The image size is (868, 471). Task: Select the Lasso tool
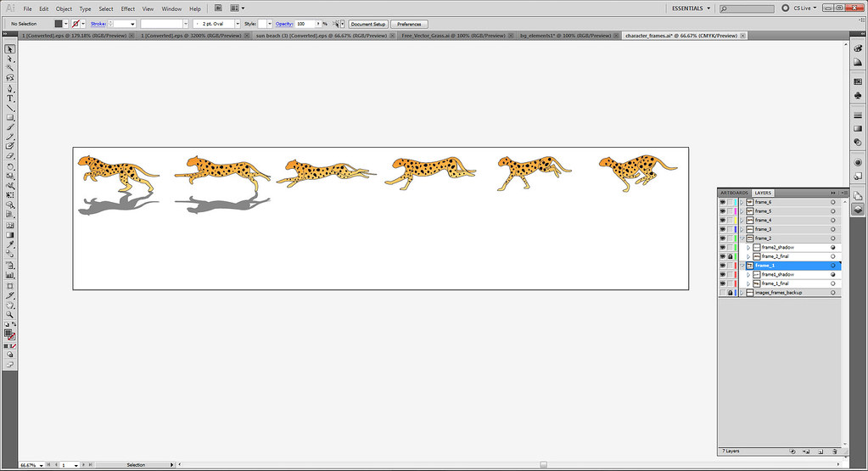pos(9,77)
